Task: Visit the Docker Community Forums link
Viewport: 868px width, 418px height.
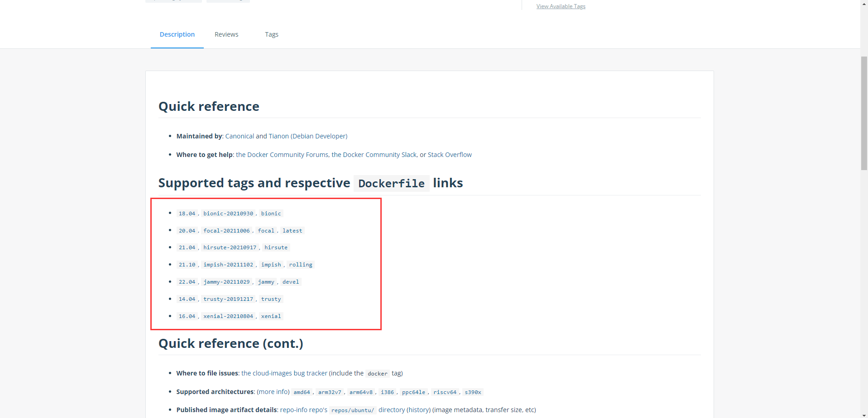Action: 282,155
